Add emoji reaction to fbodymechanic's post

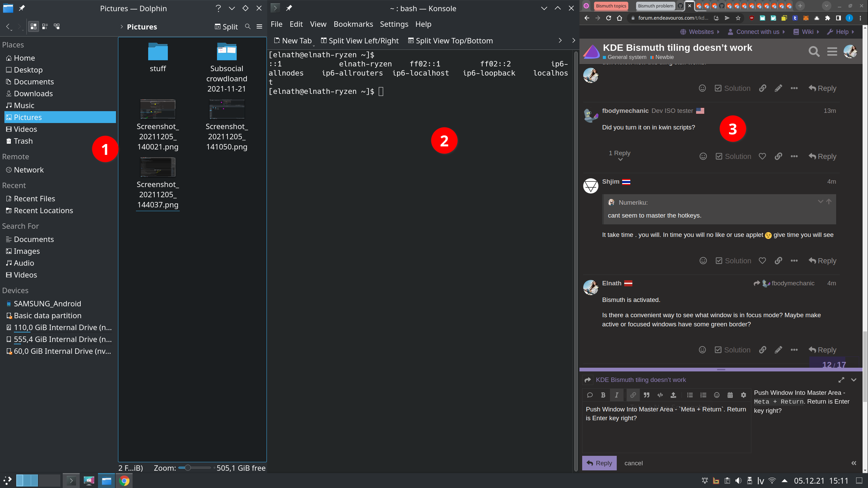click(x=703, y=156)
